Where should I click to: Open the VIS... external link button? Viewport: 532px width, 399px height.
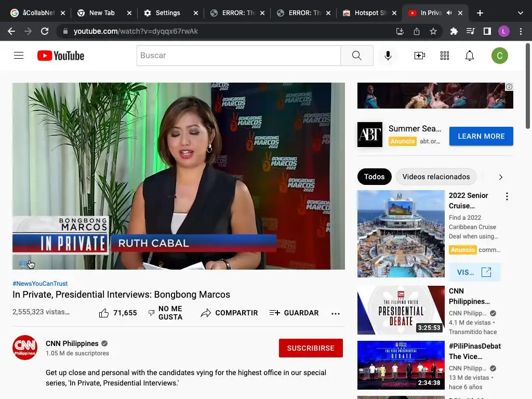(474, 272)
